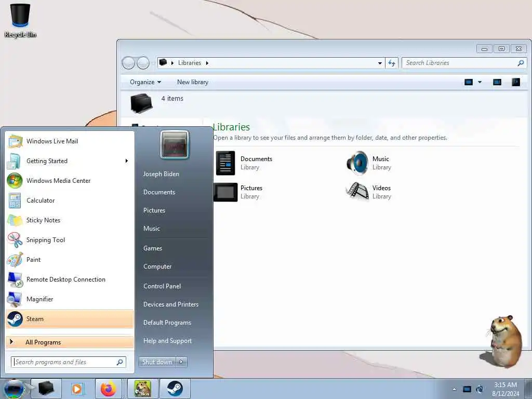Expand Getting Started submenu arrow

point(127,161)
